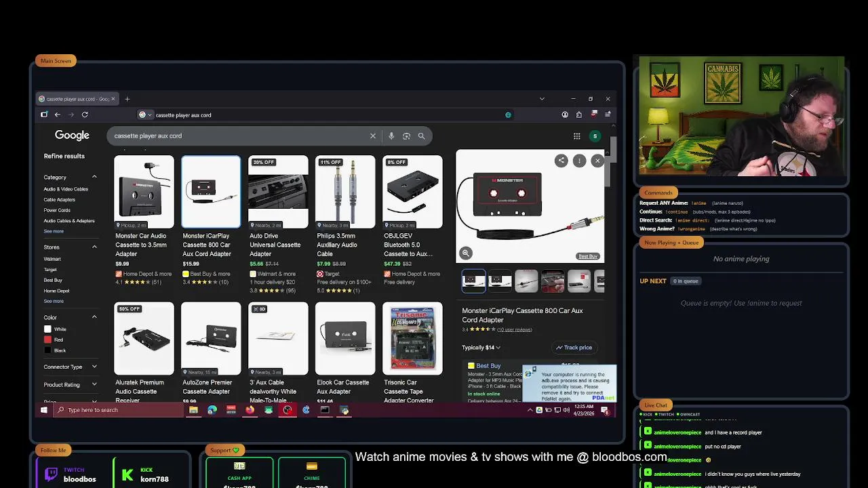Click the Main Screen overlay tab label
Screen dimensions: 868x488
pos(56,61)
